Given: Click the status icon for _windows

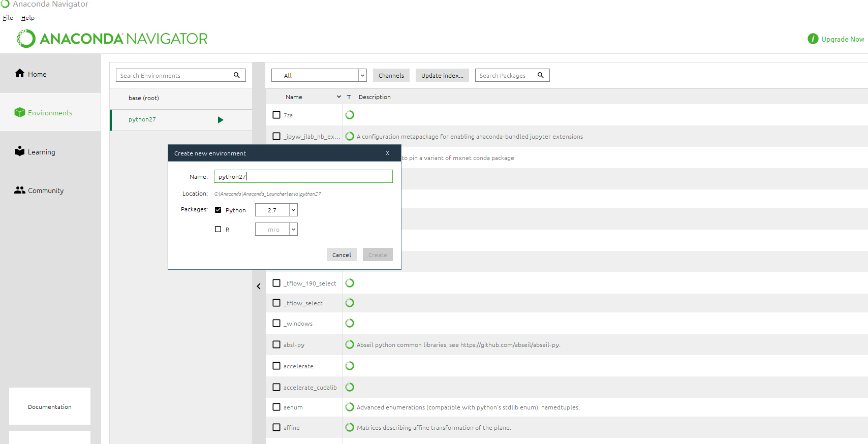Looking at the screenshot, I should (x=350, y=323).
